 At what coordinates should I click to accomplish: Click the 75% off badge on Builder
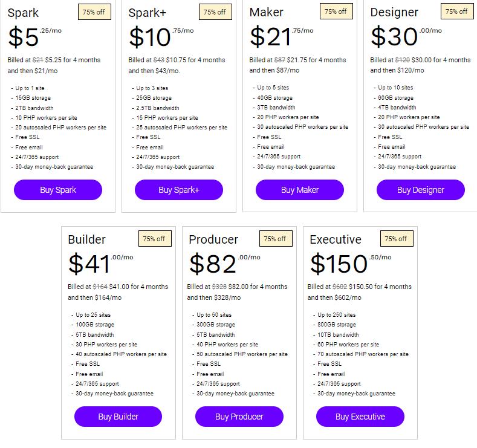tap(154, 238)
